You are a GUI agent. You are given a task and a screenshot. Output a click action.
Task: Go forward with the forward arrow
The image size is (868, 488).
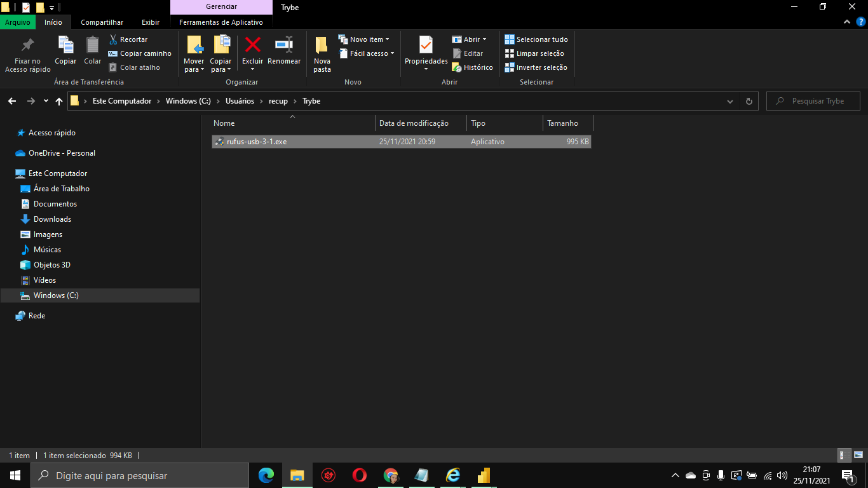[31, 101]
